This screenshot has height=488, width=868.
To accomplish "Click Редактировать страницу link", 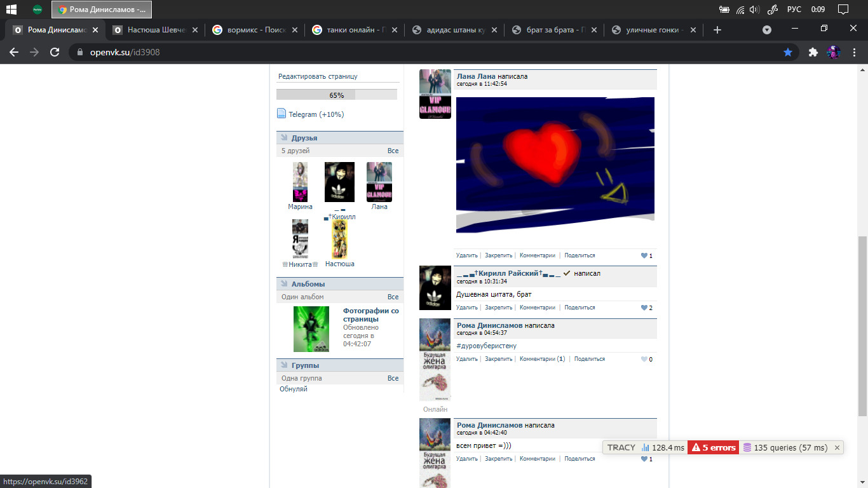I will (318, 76).
